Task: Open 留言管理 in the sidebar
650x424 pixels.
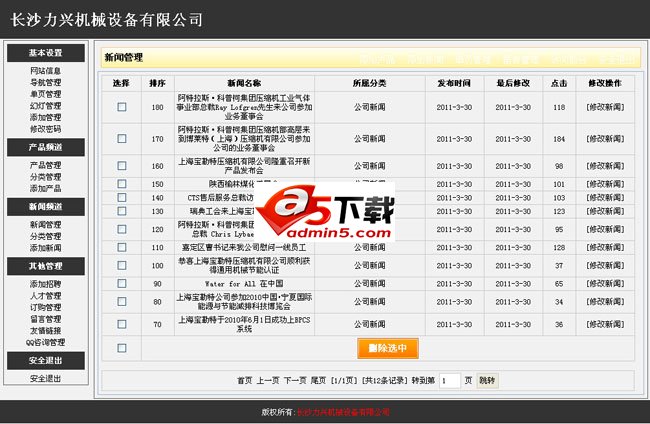Action: point(46,319)
